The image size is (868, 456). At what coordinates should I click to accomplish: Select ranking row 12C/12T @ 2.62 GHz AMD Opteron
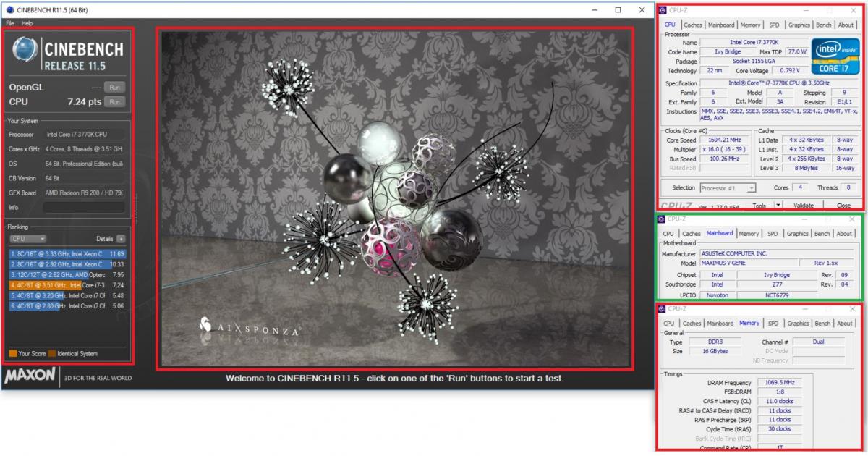[67, 275]
